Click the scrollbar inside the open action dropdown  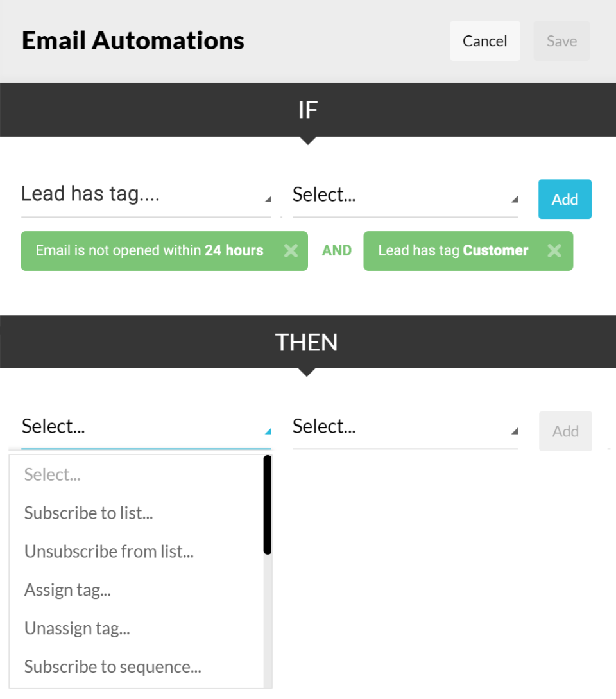point(266,504)
